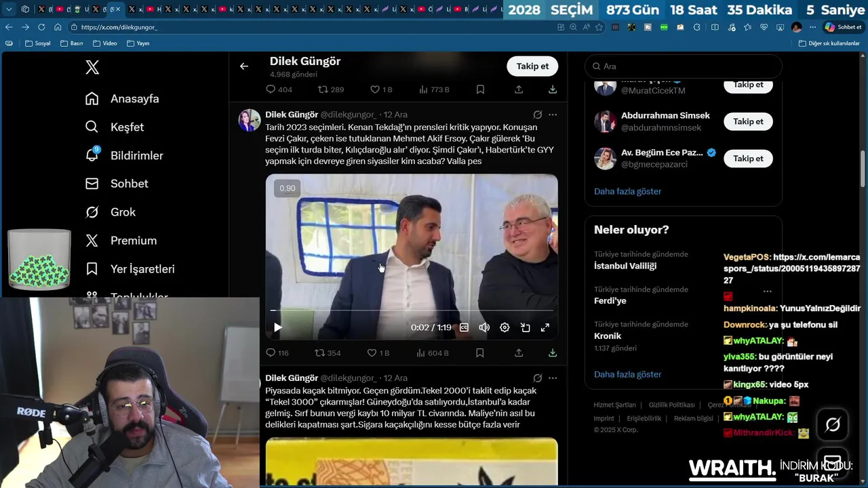Show more suggested accounts via Daha fazla göster
Viewport: 868px width, 488px height.
coord(627,191)
